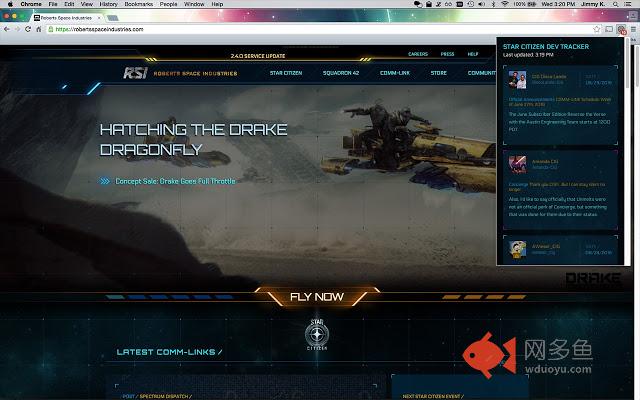
Task: Open the Bookmarks menu
Action: pos(139,4)
